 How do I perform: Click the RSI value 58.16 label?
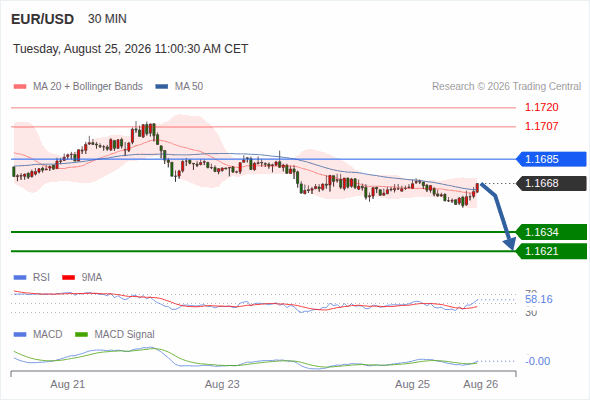[x=539, y=300]
